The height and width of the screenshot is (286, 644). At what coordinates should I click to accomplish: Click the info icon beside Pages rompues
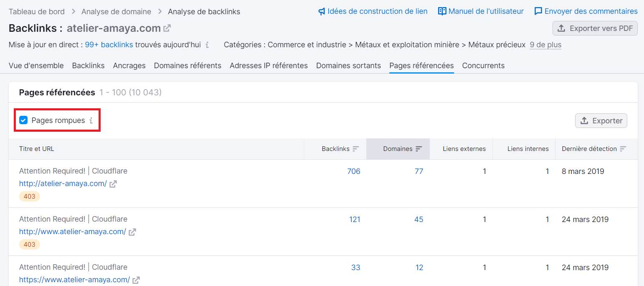coord(91,120)
